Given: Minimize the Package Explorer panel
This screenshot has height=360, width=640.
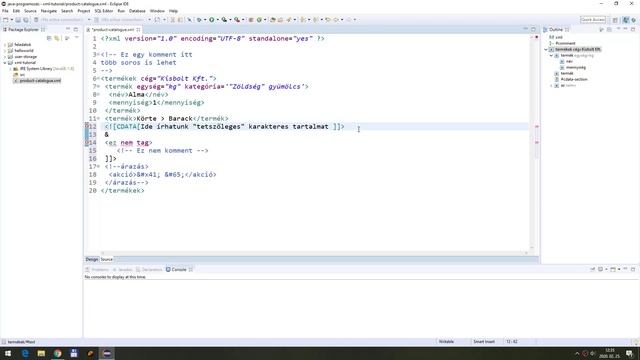Looking at the screenshot, I should 68,29.
